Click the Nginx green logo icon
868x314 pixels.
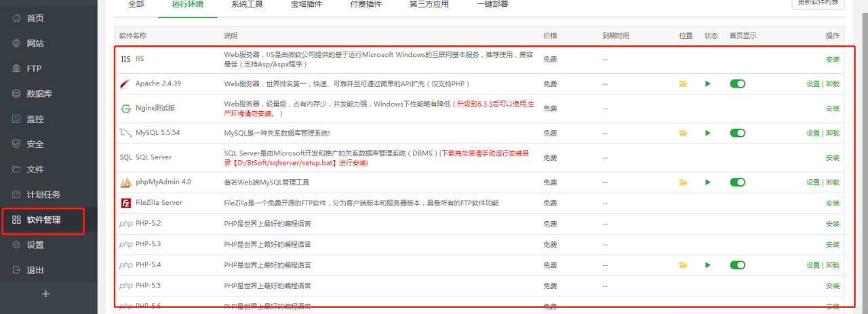[125, 109]
